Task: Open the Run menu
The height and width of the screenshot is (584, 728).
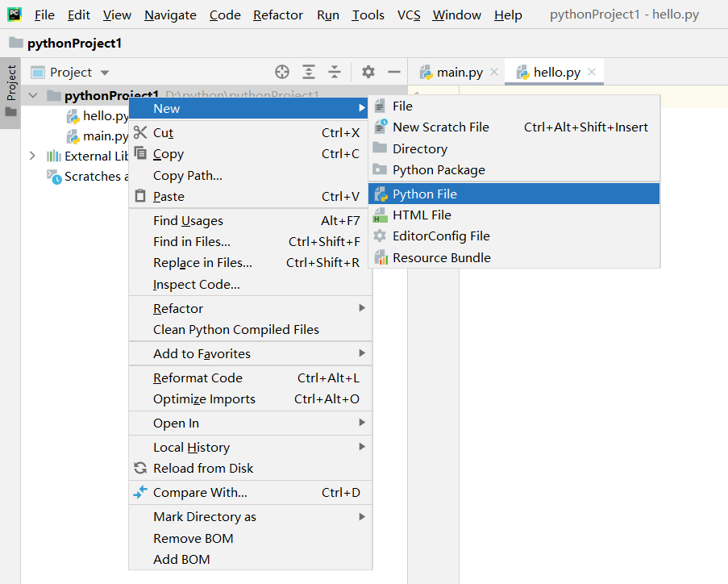Action: click(328, 15)
